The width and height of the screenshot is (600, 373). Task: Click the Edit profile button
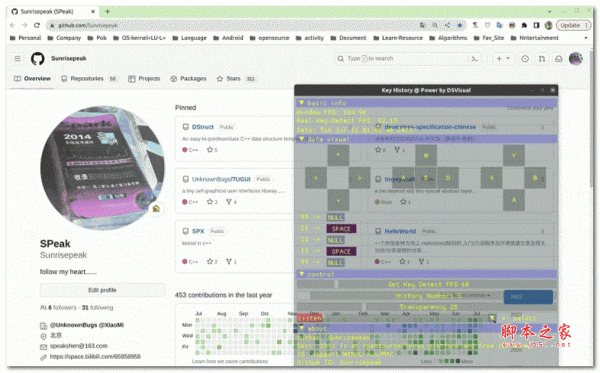pos(103,290)
